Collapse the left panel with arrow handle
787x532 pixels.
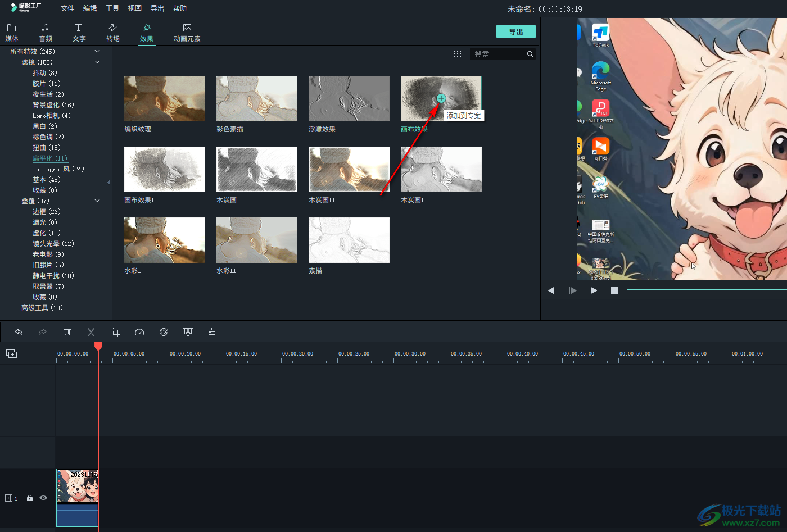[x=108, y=182]
